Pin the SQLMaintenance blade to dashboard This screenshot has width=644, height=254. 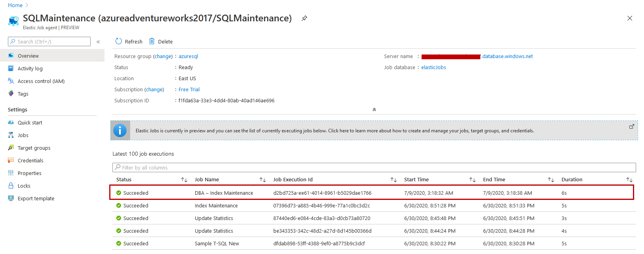(x=304, y=18)
